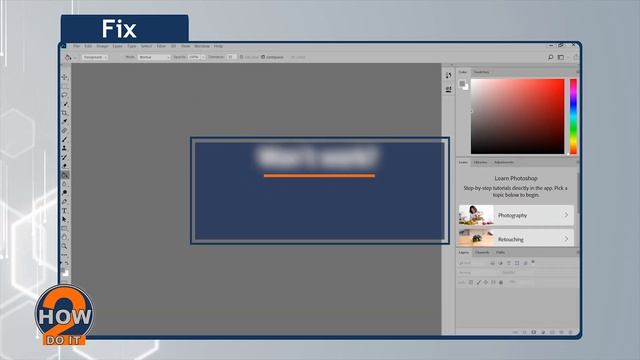Open the Mode Normal dropdown
This screenshot has width=640, height=360.
pos(153,57)
